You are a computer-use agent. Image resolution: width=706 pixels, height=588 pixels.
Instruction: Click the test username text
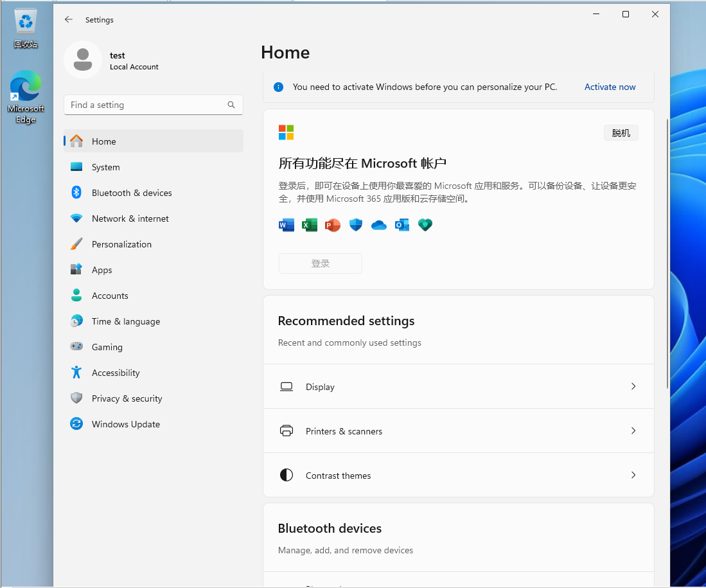118,55
